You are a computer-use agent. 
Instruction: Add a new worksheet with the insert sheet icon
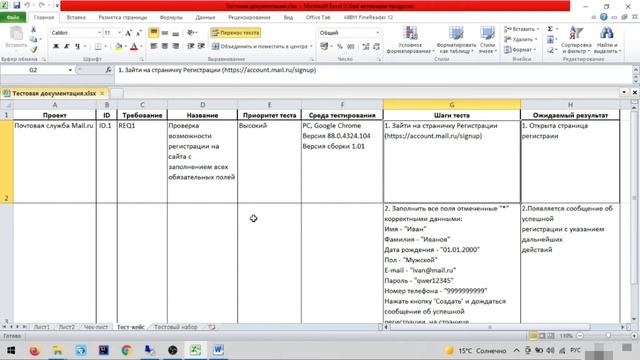coord(211,327)
